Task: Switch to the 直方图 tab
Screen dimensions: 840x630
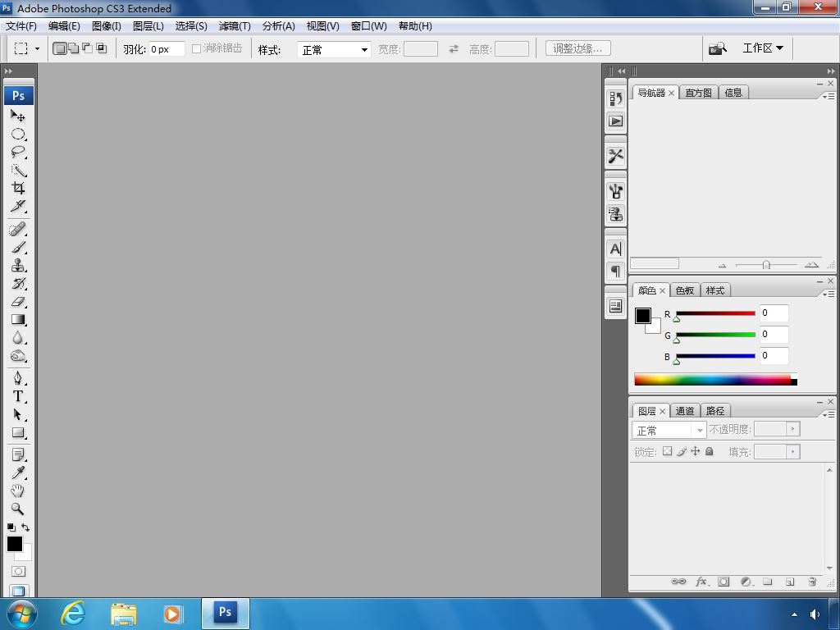Action: [699, 93]
